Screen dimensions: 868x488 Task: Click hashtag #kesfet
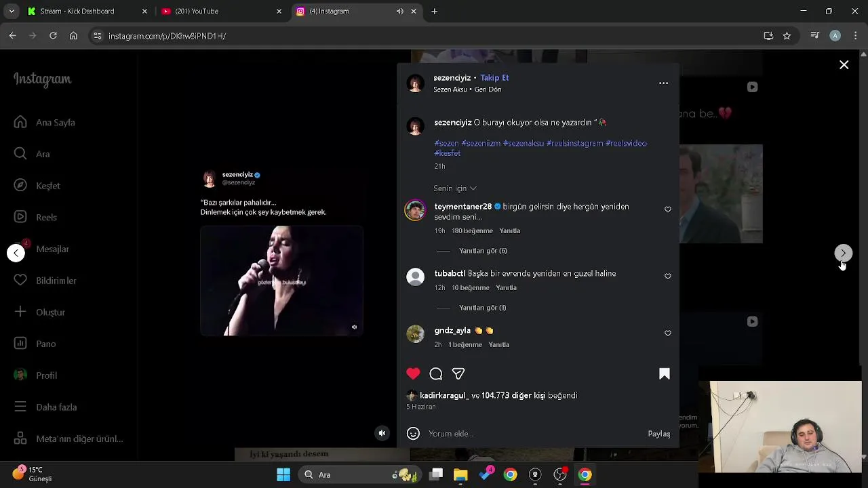point(448,153)
